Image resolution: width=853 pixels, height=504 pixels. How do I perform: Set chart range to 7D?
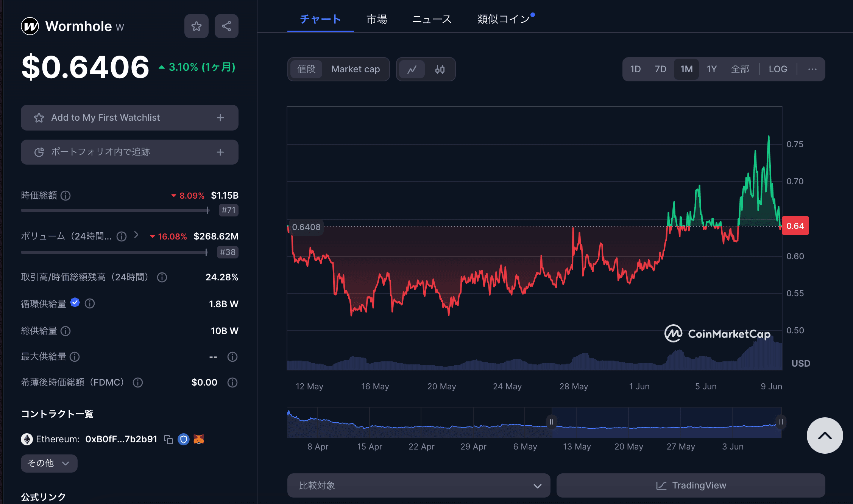point(660,69)
